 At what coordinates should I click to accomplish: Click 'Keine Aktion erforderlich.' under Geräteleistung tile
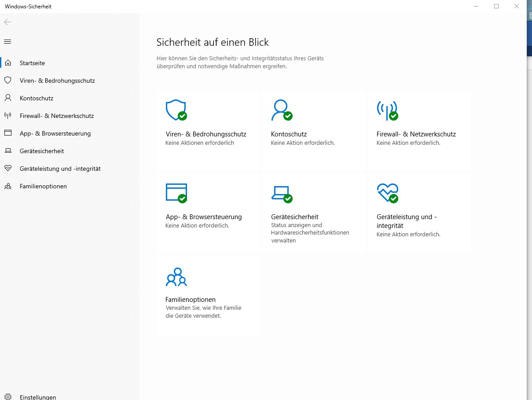pyautogui.click(x=408, y=235)
